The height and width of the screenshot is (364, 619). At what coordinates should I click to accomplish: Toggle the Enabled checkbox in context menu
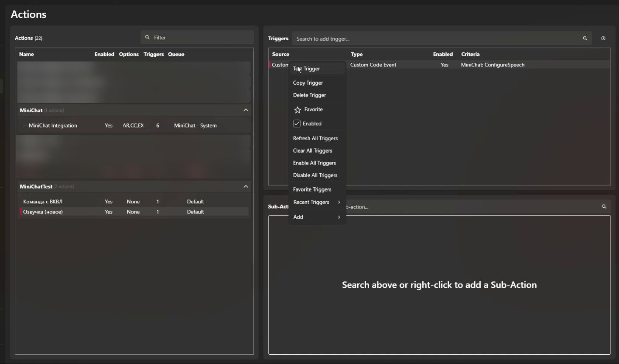(x=297, y=124)
